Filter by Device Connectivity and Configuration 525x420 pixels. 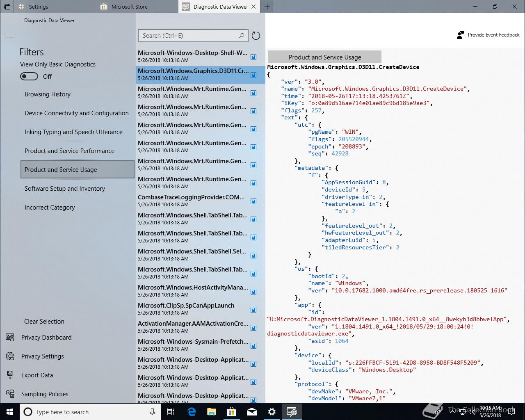tap(77, 113)
